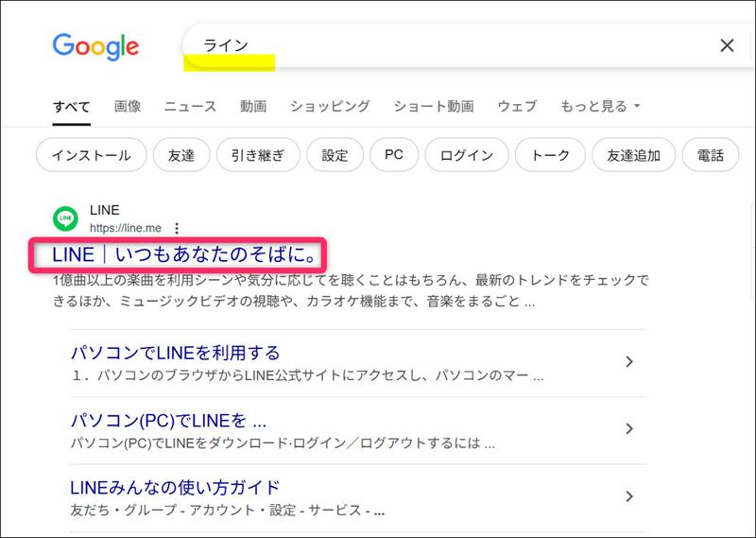Click description パソコンのブラウザからLINE公式サイト
The image size is (756, 538).
coord(307,375)
